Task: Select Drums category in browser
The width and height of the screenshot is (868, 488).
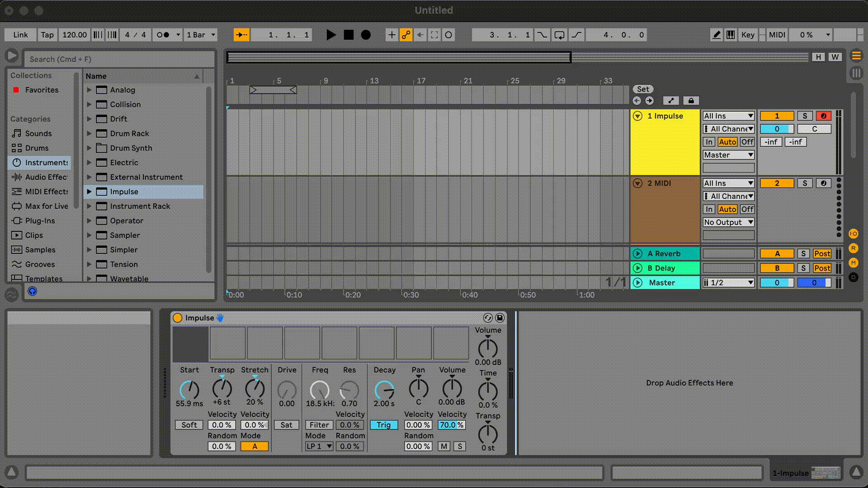Action: 37,148
